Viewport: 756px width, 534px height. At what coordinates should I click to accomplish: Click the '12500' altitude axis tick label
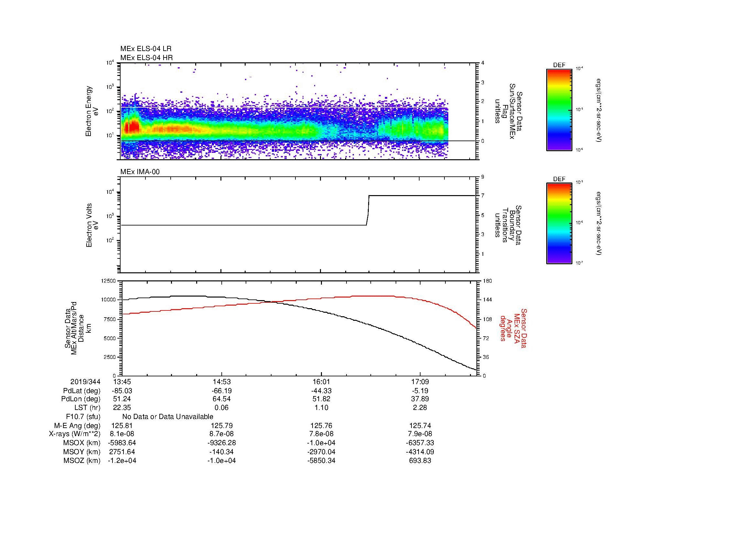click(x=108, y=281)
